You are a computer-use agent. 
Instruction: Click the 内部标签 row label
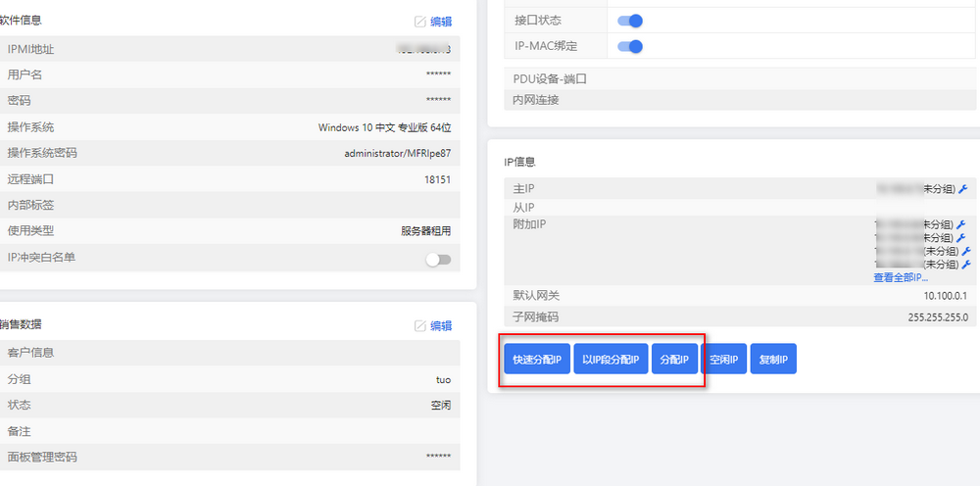pyautogui.click(x=30, y=205)
